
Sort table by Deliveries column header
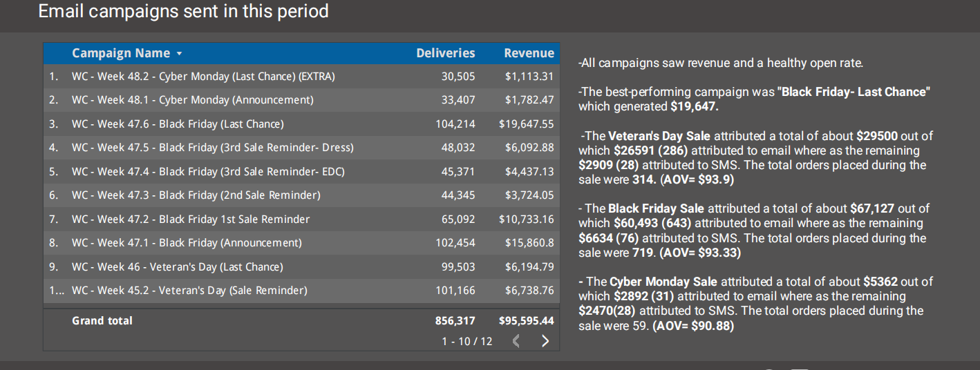point(445,53)
